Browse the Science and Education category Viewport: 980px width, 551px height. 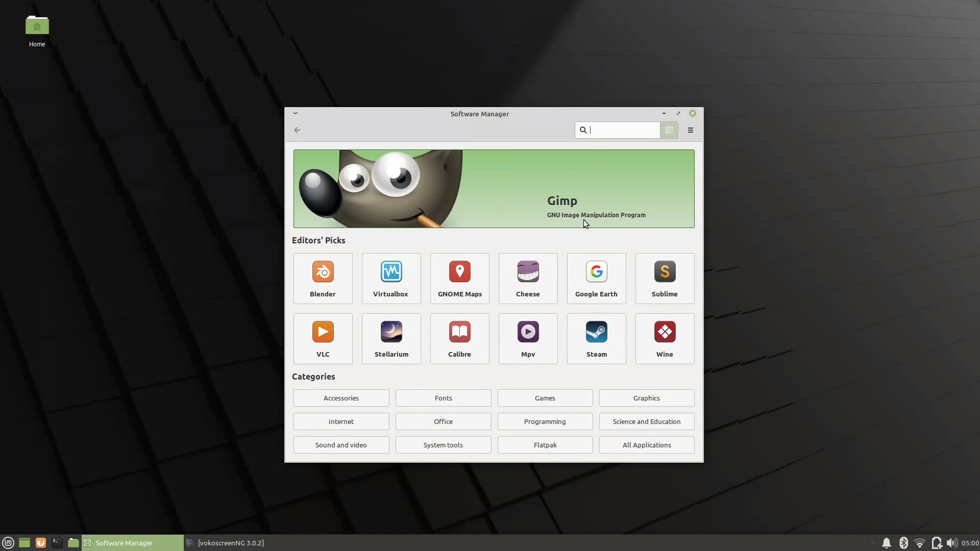click(647, 421)
